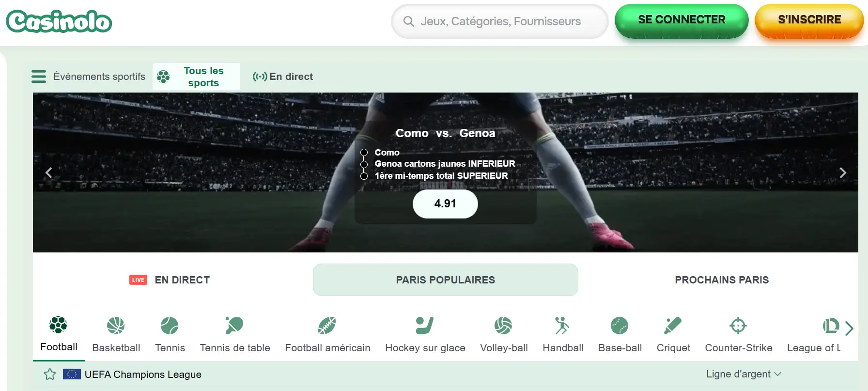Image resolution: width=868 pixels, height=391 pixels.
Task: Go to previous banner slide arrow
Action: (x=48, y=172)
